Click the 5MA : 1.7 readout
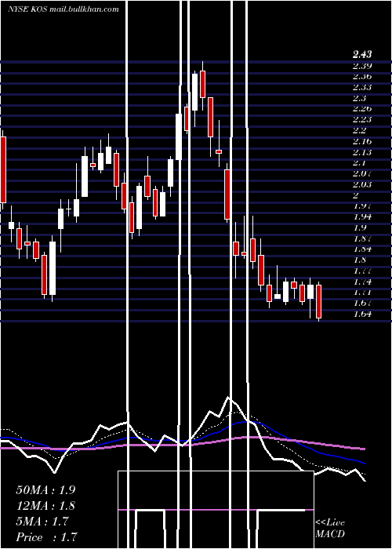This screenshot has width=392, height=549. click(42, 521)
